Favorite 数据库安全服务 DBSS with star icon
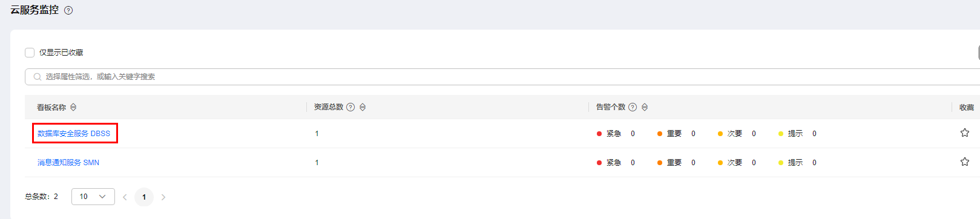 pos(965,132)
